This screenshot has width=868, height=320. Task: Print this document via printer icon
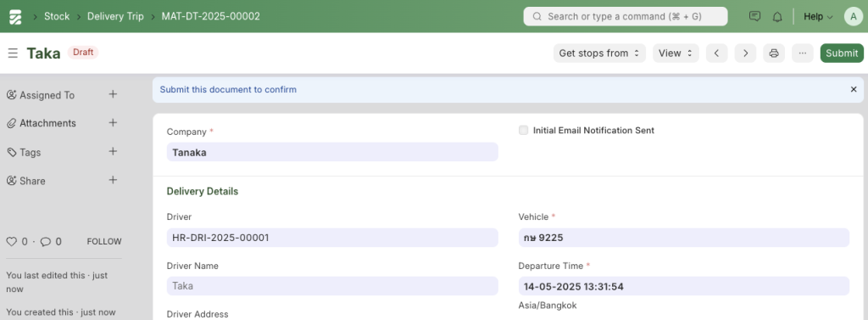774,53
